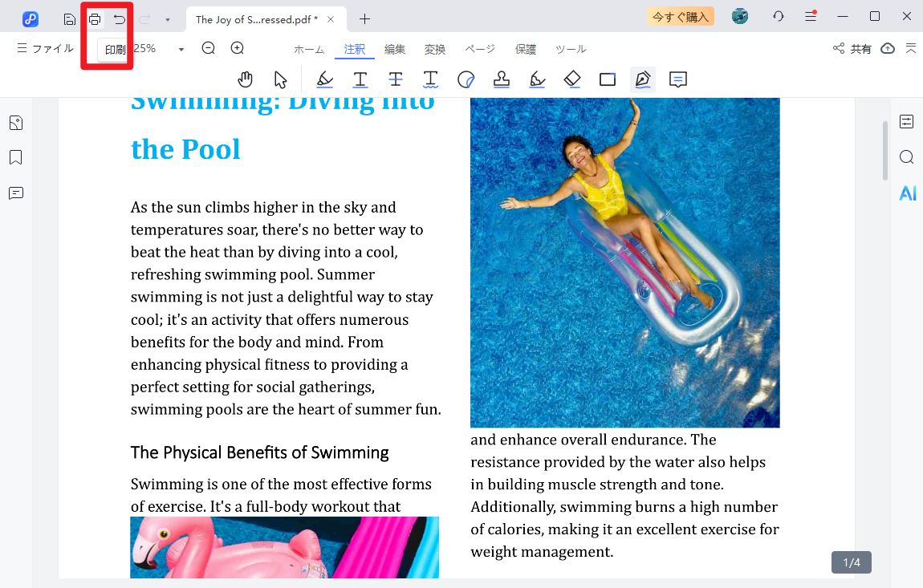Switch to the 編集 tab

pyautogui.click(x=395, y=49)
